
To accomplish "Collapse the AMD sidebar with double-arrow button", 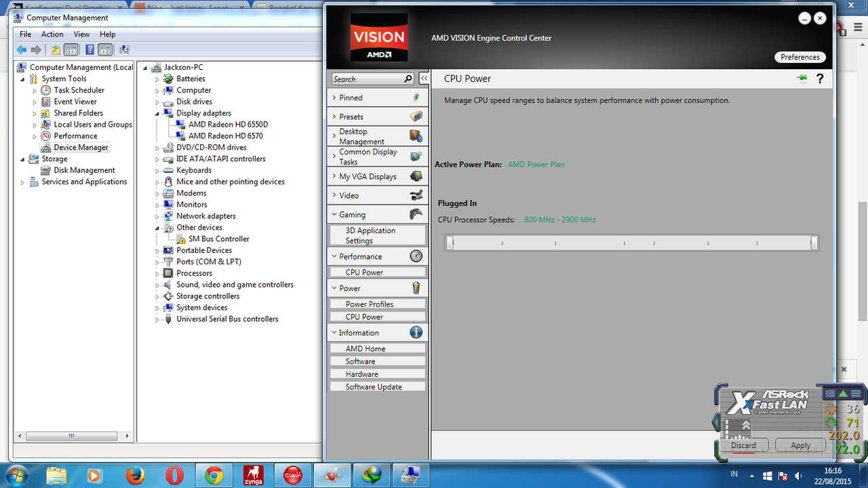I will [x=424, y=79].
